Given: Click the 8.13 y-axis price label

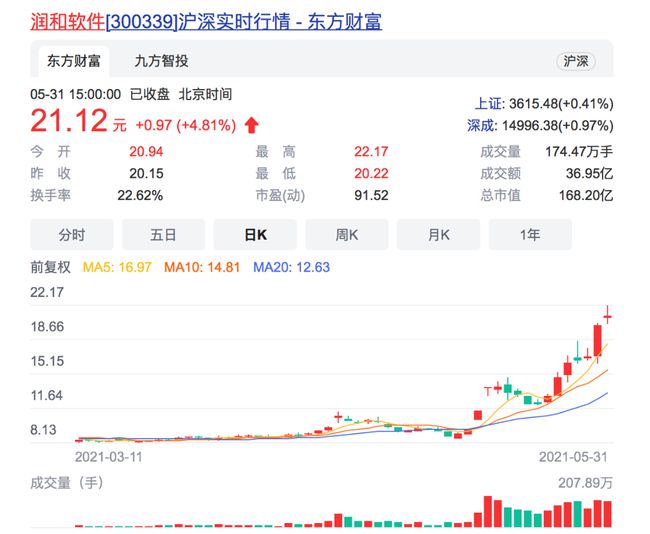Looking at the screenshot, I should click(43, 430).
